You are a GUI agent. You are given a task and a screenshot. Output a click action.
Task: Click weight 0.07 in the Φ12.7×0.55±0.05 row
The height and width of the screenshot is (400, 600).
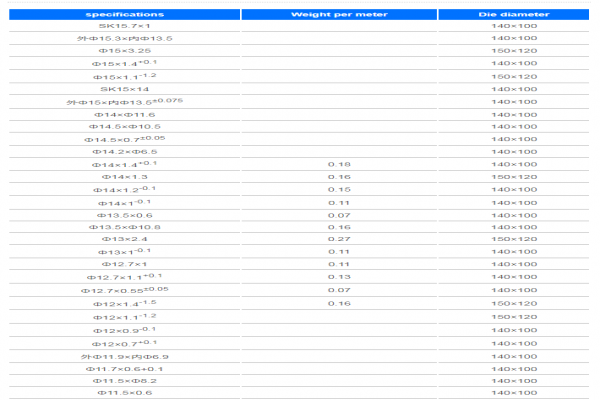[339, 291]
